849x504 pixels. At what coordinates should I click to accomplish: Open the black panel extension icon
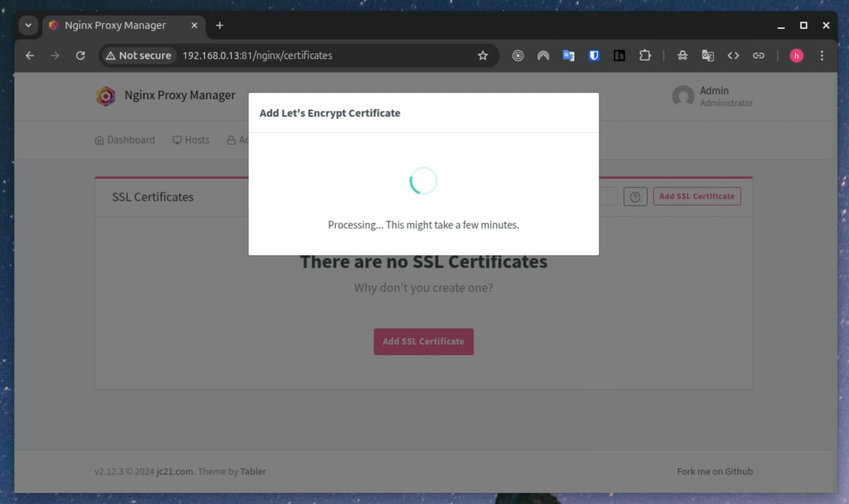click(619, 55)
